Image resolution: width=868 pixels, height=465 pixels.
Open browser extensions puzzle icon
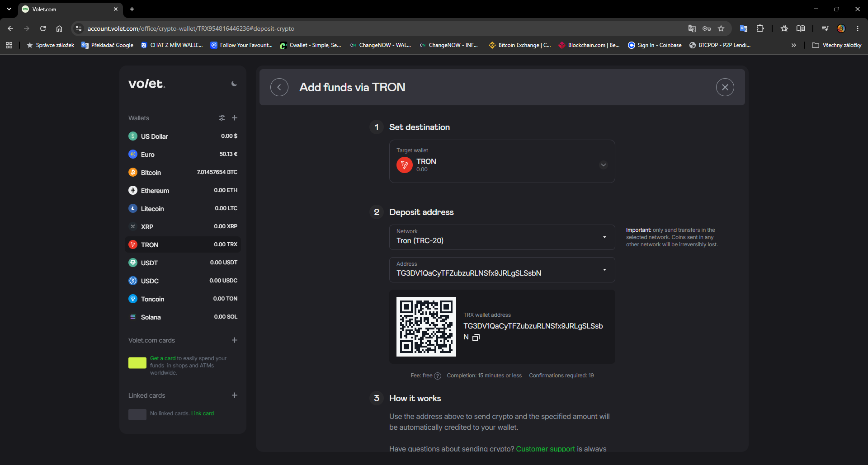tap(760, 28)
